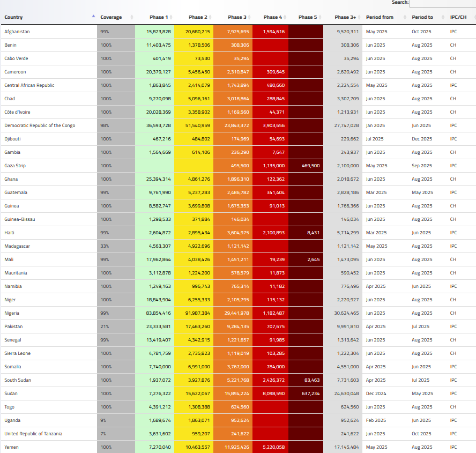Viewport: 476px width, 453px height.
Task: Select the Democratic Republic of the Congo row
Action: coord(40,125)
